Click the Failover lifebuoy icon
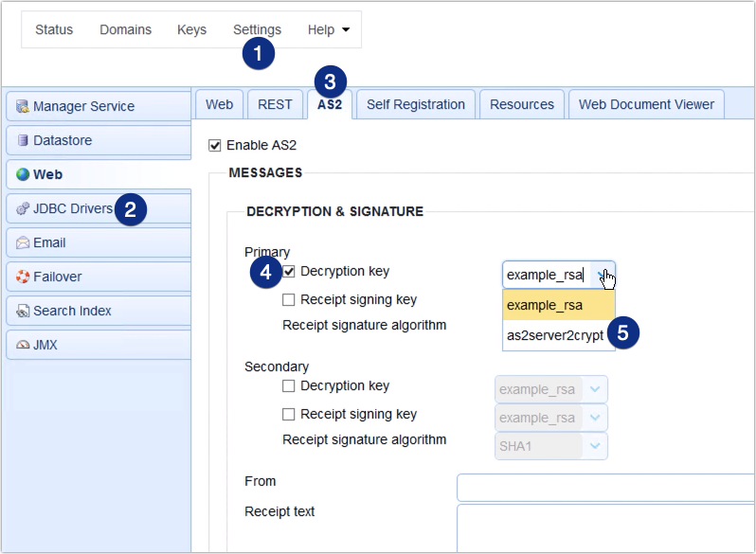Image resolution: width=756 pixels, height=554 pixels. (23, 277)
